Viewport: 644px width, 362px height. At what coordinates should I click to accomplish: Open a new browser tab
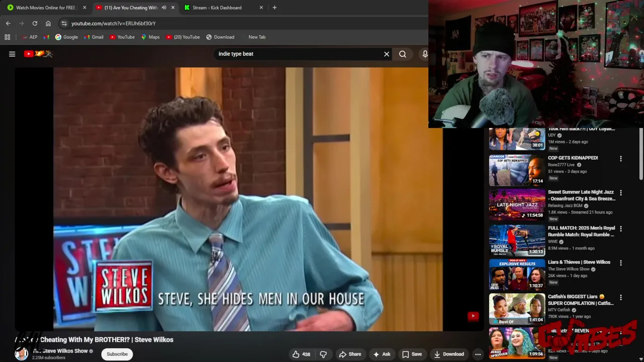point(274,8)
